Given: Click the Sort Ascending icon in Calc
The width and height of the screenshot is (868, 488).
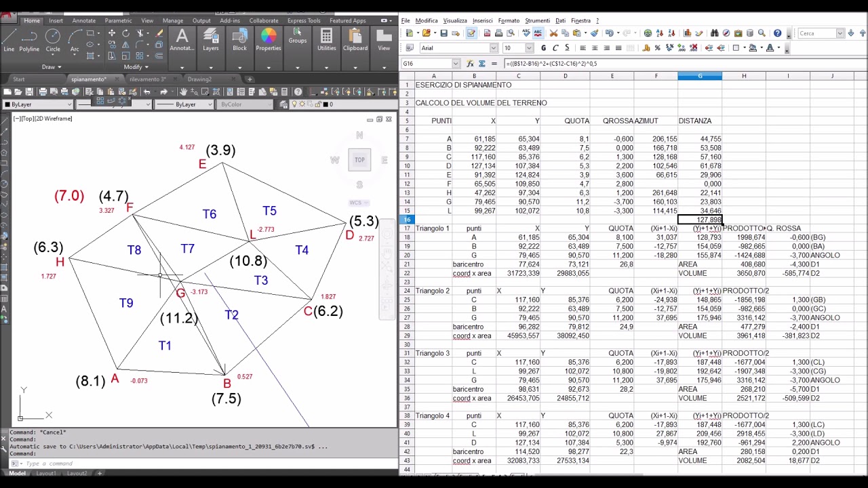Looking at the screenshot, I should tap(659, 33).
